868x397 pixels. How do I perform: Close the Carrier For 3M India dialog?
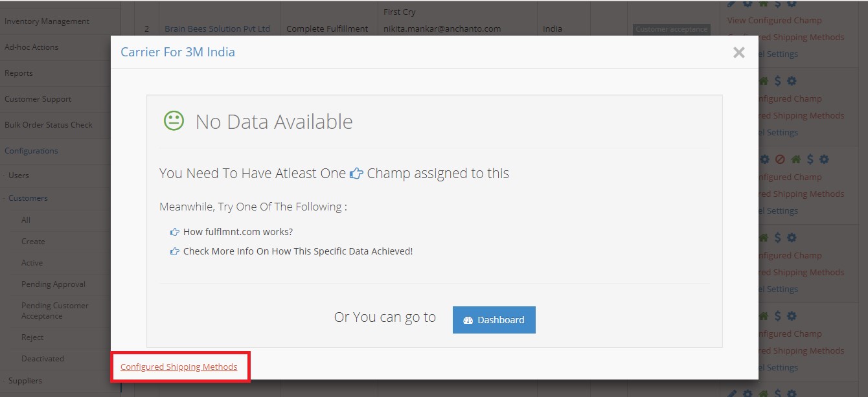[738, 52]
